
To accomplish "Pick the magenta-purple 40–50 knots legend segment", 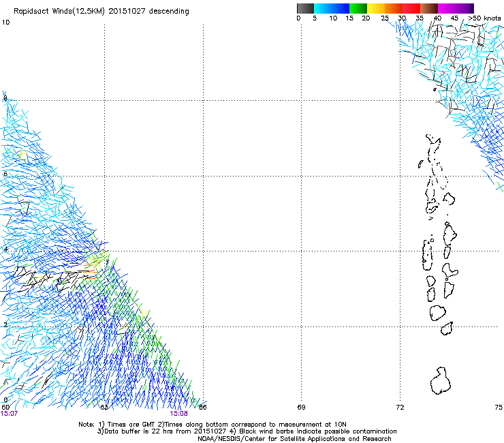I will click(x=456, y=8).
